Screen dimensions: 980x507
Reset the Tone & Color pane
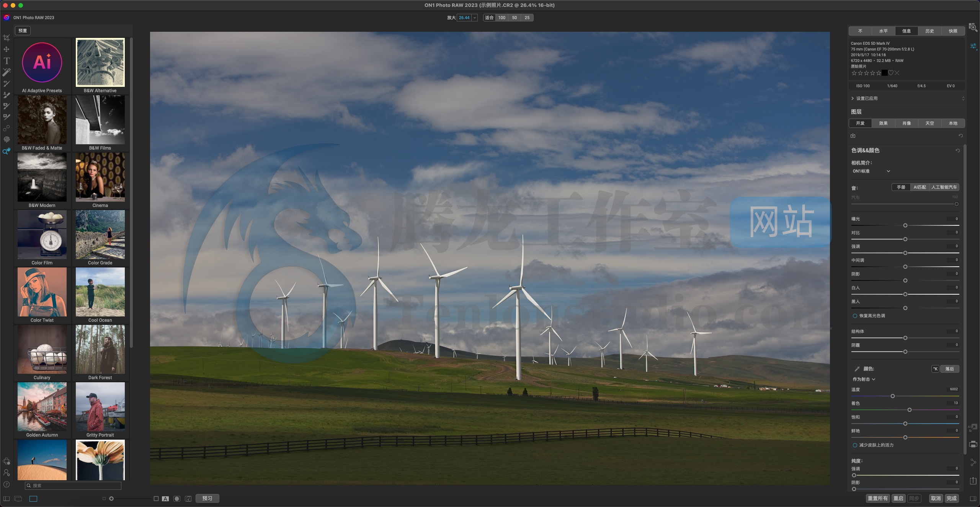tap(957, 150)
